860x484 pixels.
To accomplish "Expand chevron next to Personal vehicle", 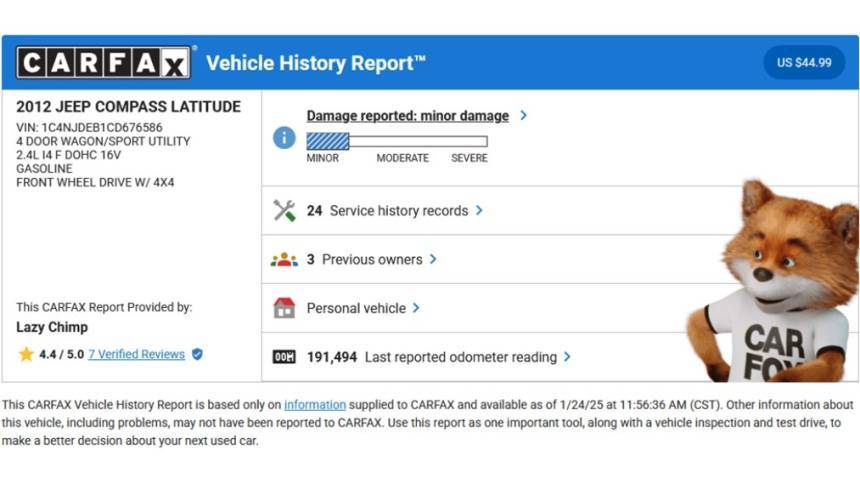I will (416, 308).
